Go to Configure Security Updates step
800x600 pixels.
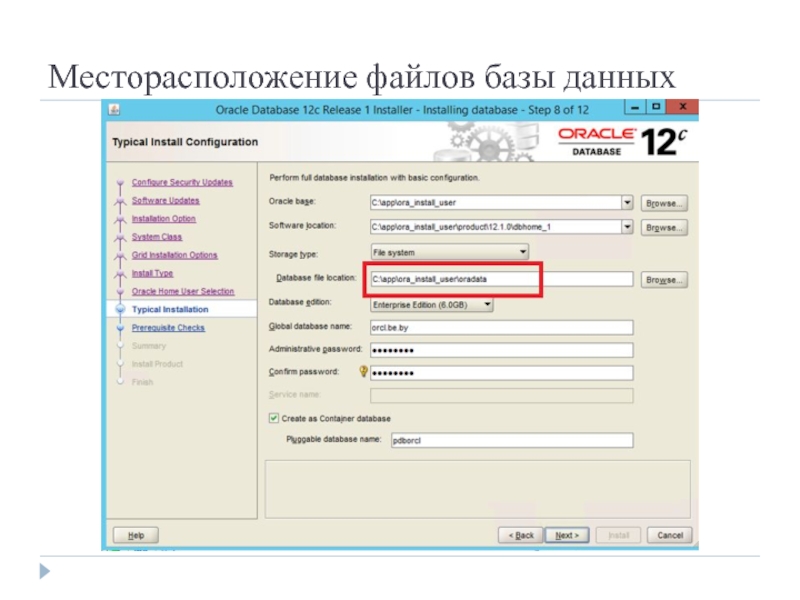[x=182, y=182]
